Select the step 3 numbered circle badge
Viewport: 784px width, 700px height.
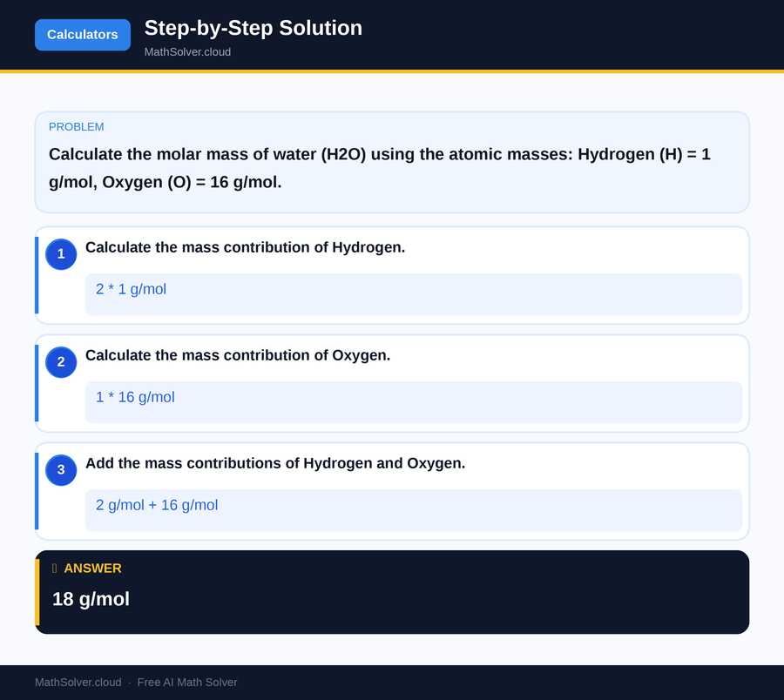[x=60, y=470]
